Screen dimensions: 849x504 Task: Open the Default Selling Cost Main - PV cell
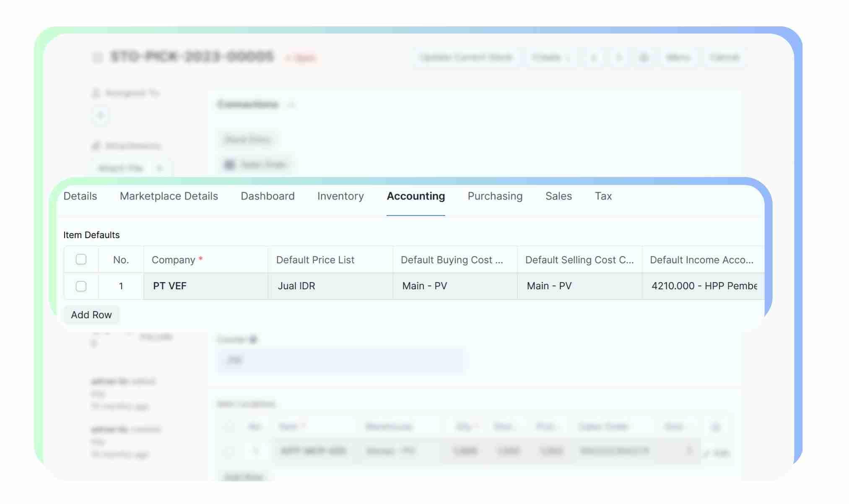(579, 286)
